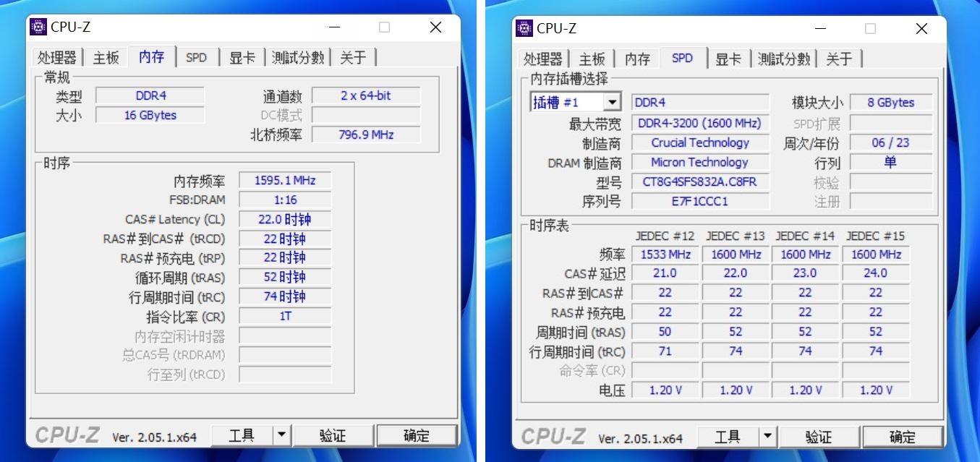980x462 pixels.
Task: Click the JEDEC #13 column header
Action: 736,236
